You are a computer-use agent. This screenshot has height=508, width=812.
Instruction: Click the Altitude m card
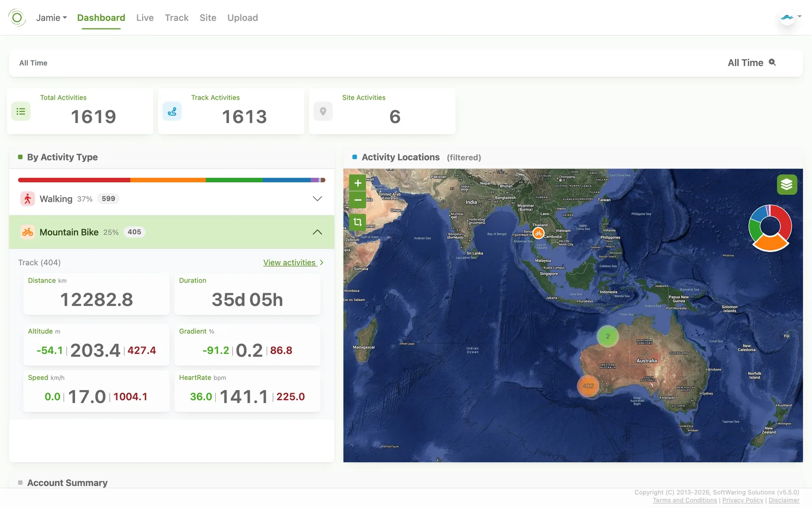coord(96,345)
